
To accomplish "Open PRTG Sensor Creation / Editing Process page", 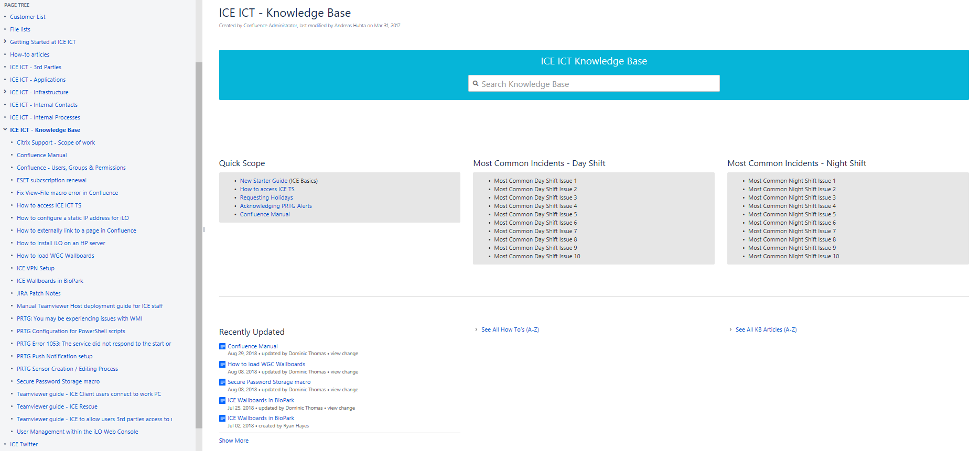I will pos(67,369).
